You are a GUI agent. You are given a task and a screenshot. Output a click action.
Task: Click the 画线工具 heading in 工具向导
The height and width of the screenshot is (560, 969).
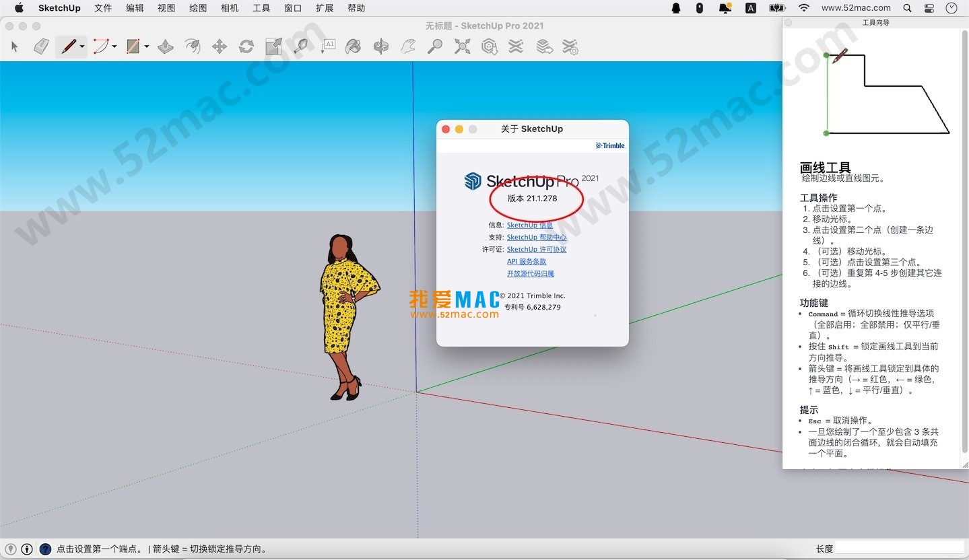[x=826, y=168]
